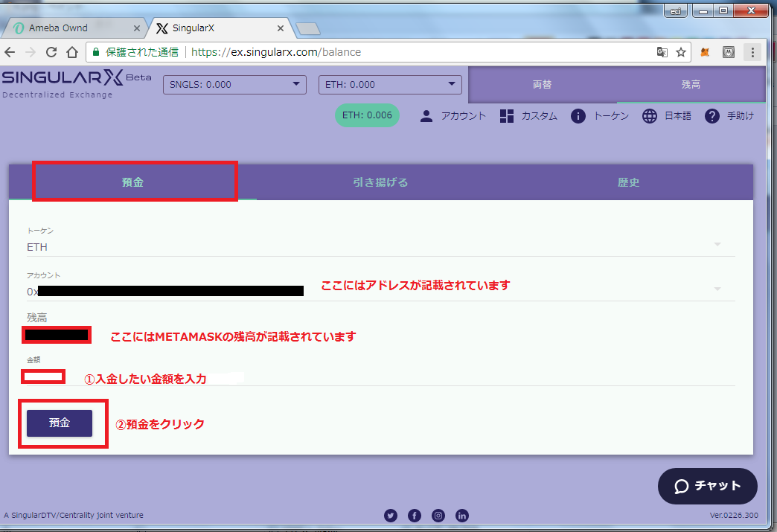
Task: Click 'A SingularDTV/Centrality joint venture' text
Action: pyautogui.click(x=74, y=515)
